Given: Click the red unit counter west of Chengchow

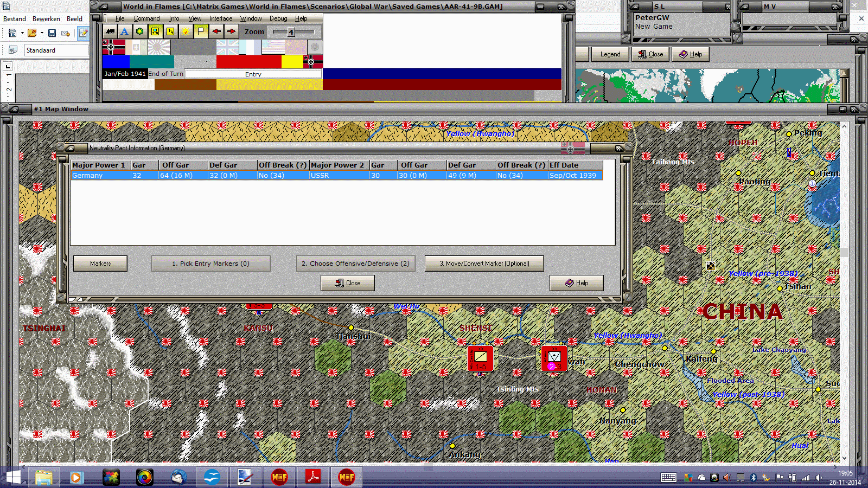Looking at the screenshot, I should pos(554,358).
